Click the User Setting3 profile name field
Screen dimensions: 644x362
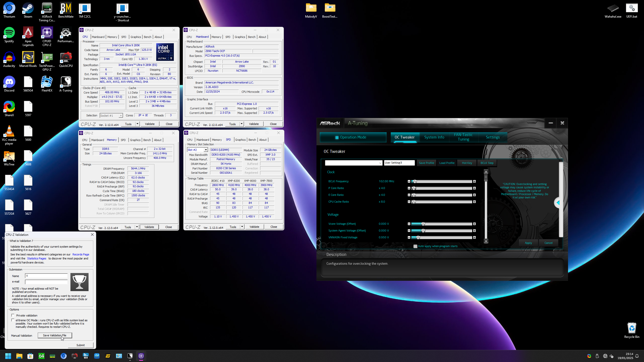pos(399,163)
